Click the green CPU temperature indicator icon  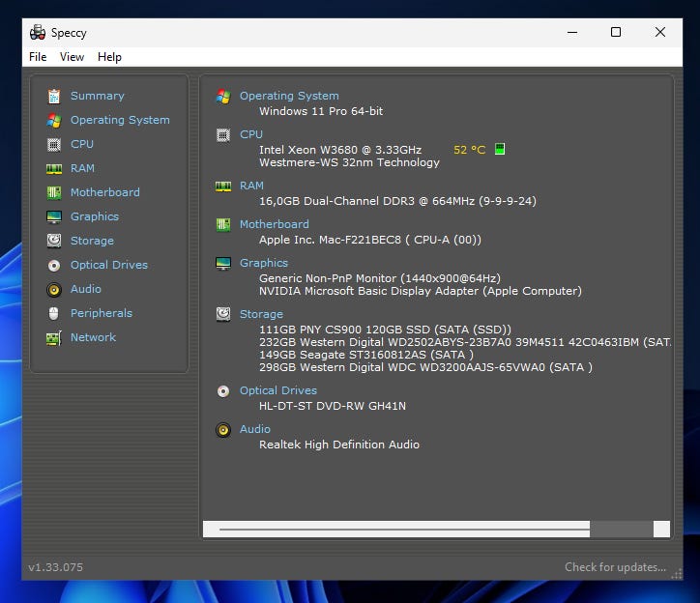pyautogui.click(x=500, y=150)
